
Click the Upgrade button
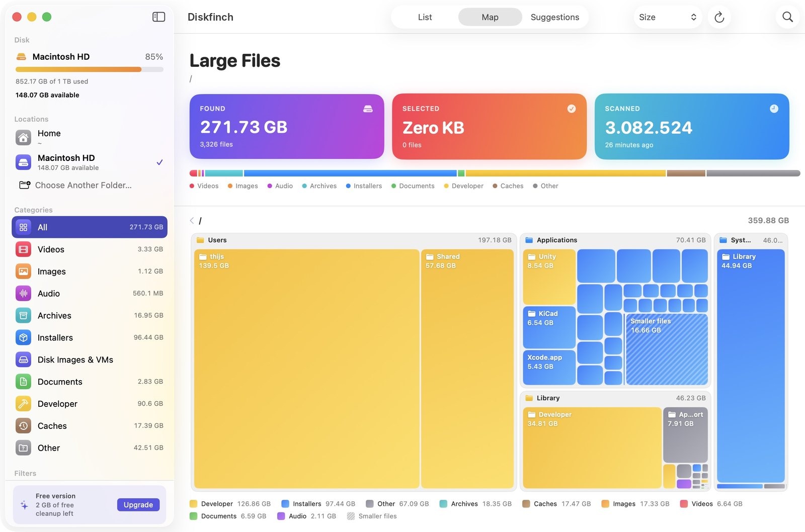[x=138, y=505]
